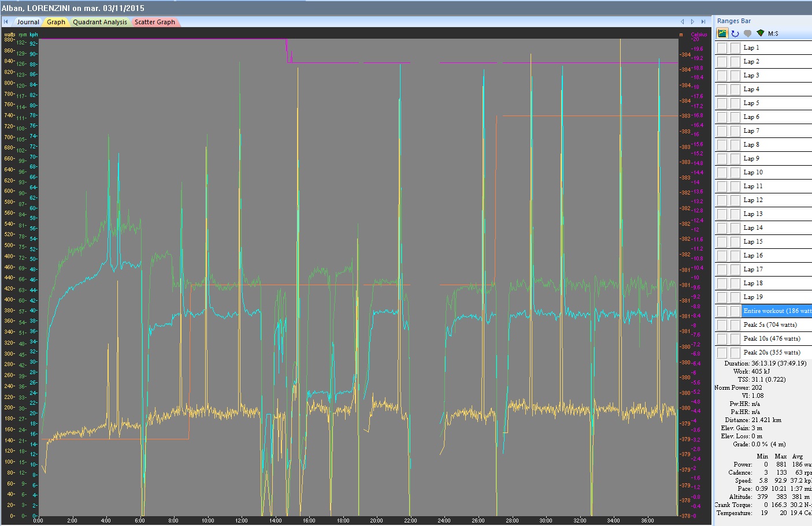Select Lap 7 in the ranges list
The image size is (812, 526).
(777, 130)
